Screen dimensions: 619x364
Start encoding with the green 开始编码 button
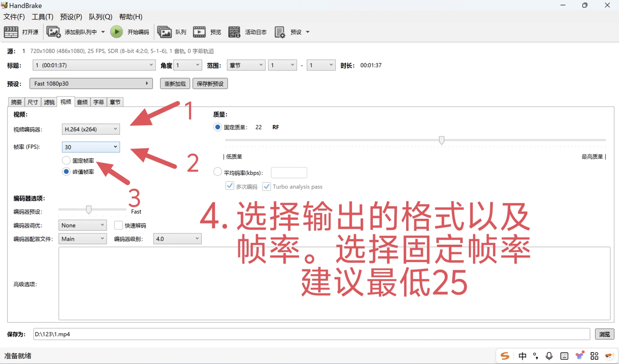[117, 32]
